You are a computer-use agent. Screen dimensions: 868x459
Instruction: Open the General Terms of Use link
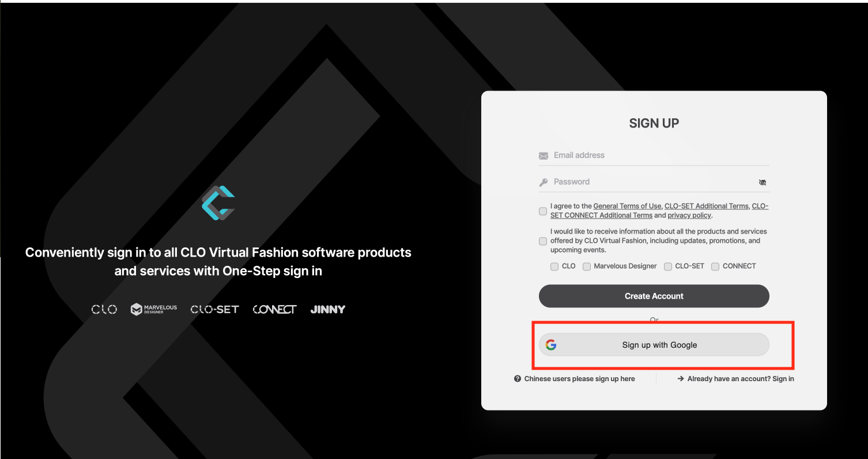click(627, 206)
